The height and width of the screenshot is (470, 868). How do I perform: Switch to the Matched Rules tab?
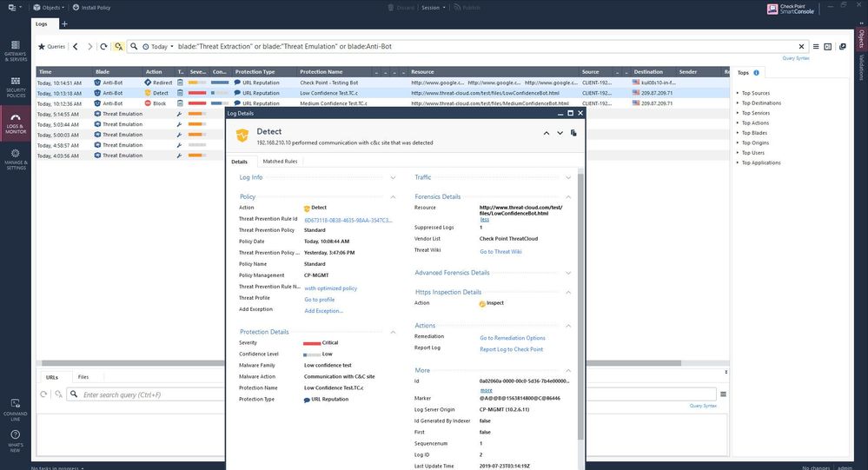[x=280, y=162]
